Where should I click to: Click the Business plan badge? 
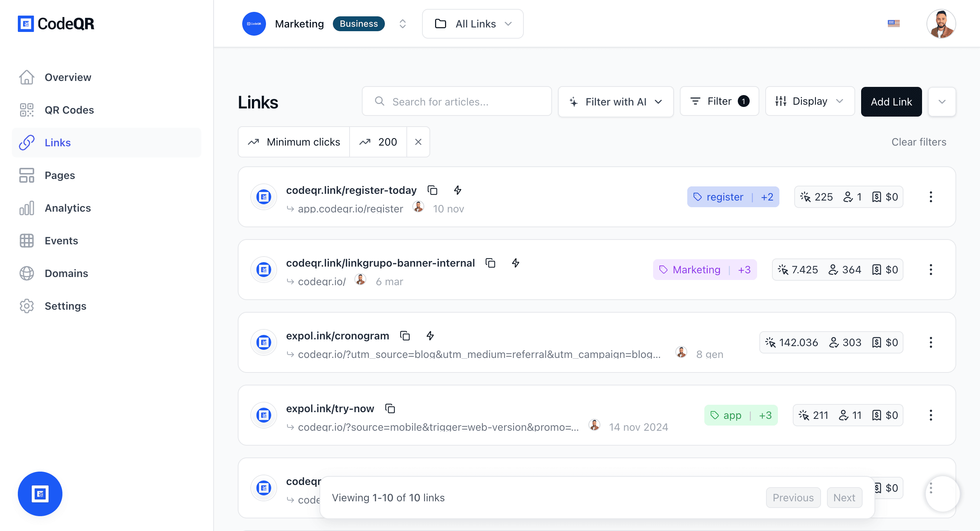pyautogui.click(x=358, y=24)
